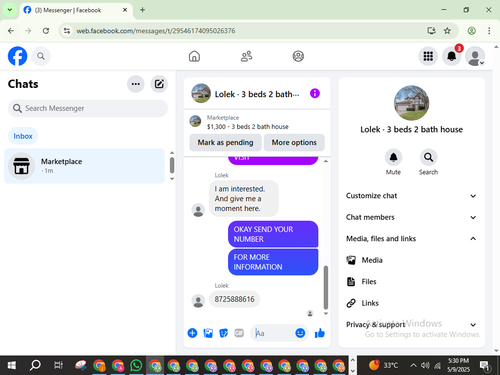Send a thumbs-up like
This screenshot has width=500, height=375.
pyautogui.click(x=320, y=333)
